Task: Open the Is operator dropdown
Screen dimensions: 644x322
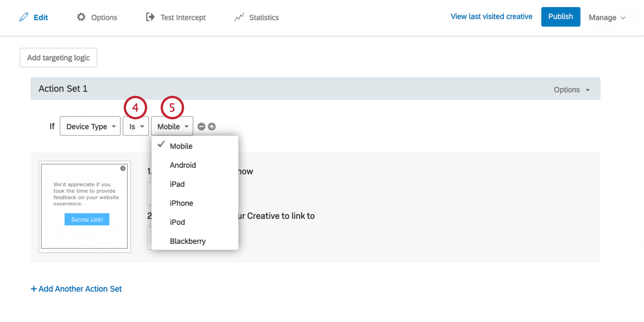Action: point(136,126)
